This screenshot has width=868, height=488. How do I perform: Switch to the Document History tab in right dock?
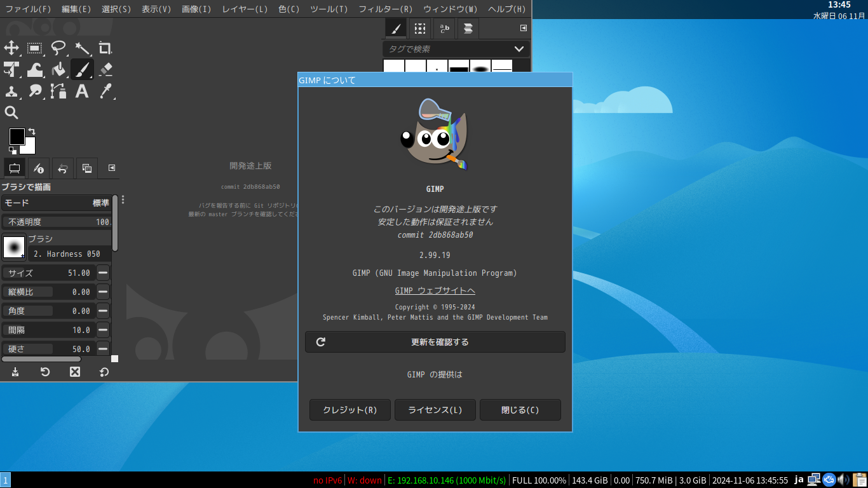(x=468, y=29)
